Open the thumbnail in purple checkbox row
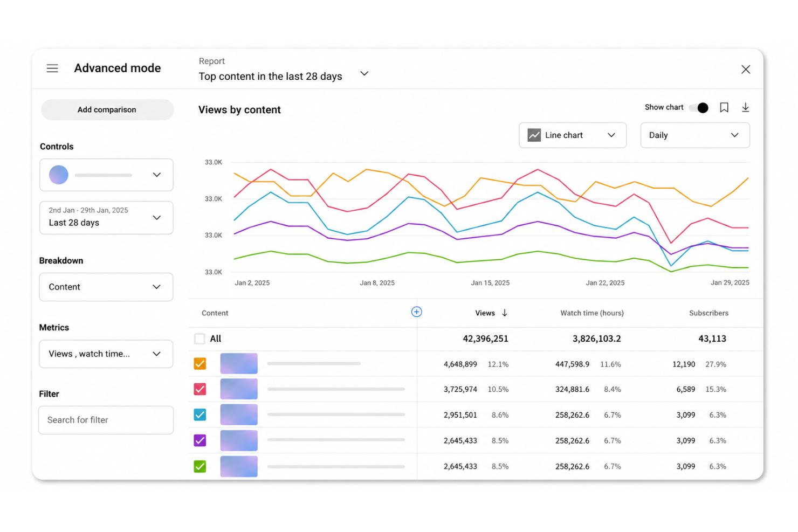This screenshot has width=798, height=532. pyautogui.click(x=239, y=440)
